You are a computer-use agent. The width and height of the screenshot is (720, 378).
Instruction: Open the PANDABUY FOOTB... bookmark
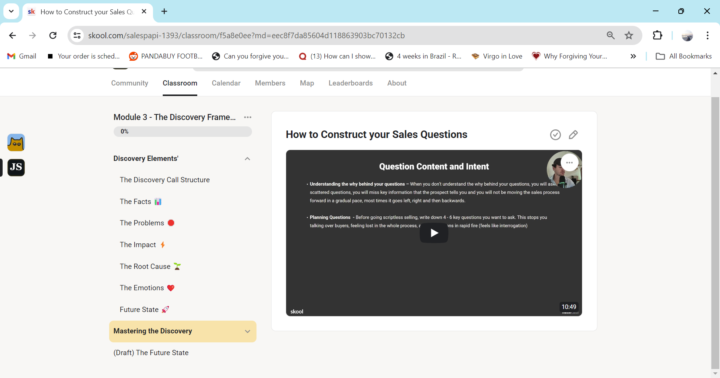point(166,56)
